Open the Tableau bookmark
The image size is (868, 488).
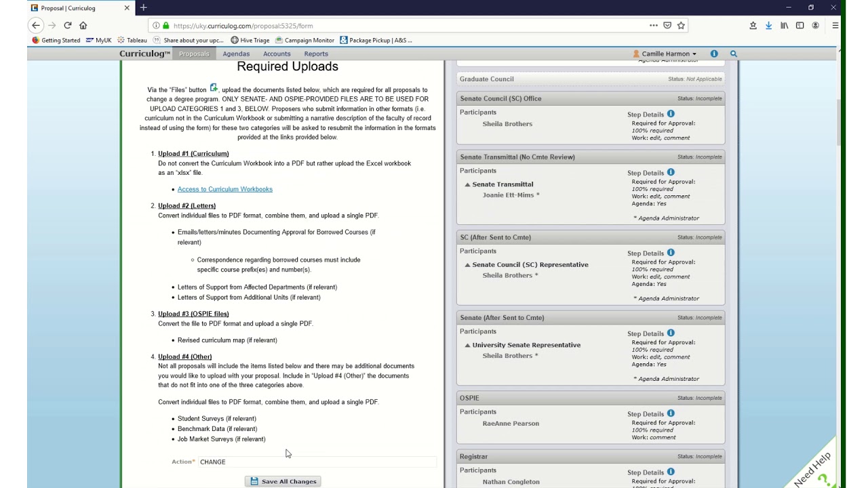pyautogui.click(x=132, y=40)
